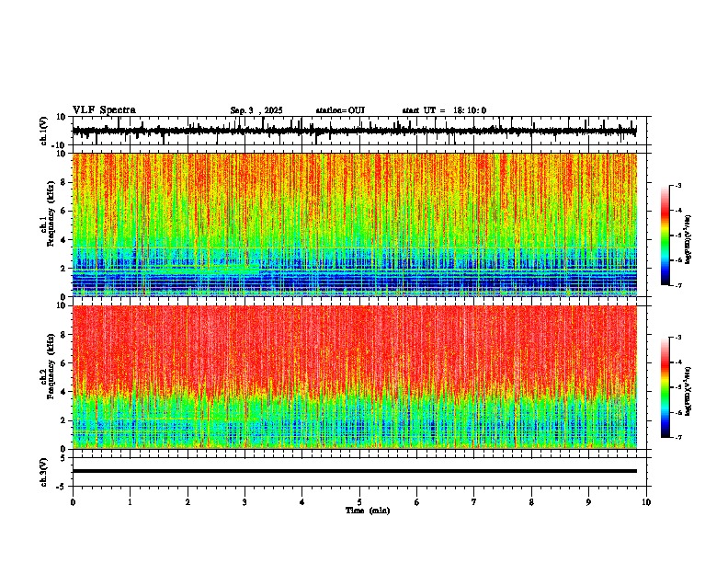728x563 pixels.
Task: Click time-axis tick label "9"
Action: click(x=588, y=502)
